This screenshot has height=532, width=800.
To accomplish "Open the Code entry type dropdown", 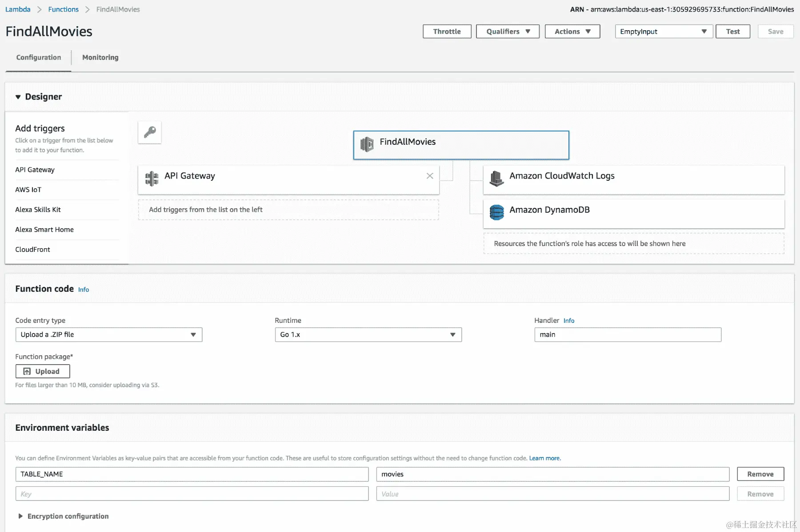I will [109, 334].
